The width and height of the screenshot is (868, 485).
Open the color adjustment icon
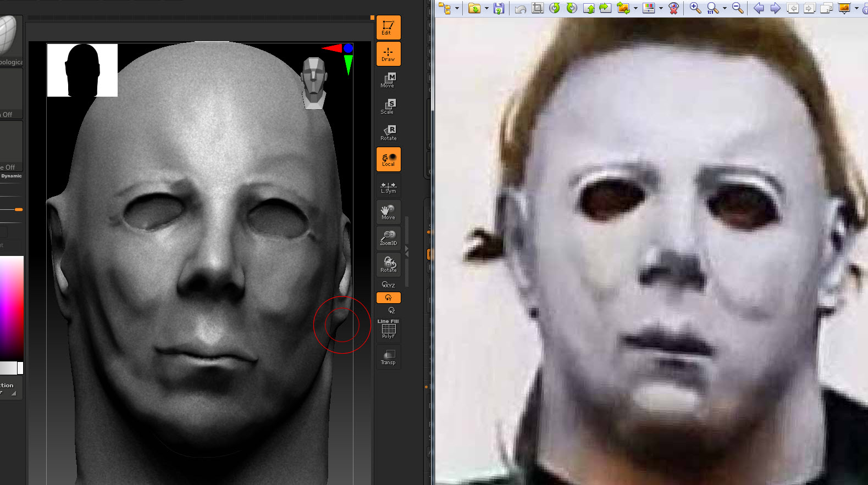click(649, 8)
